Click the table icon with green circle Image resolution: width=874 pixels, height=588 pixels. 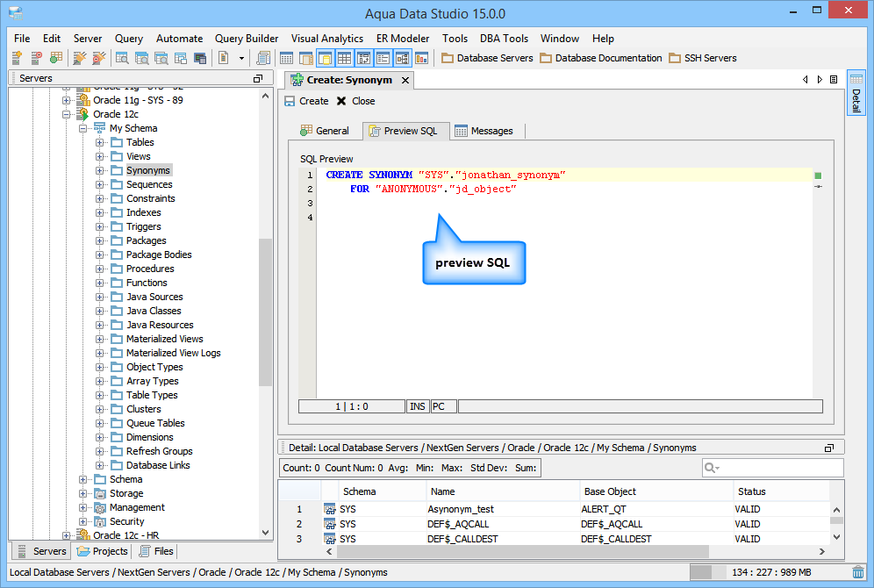56,57
